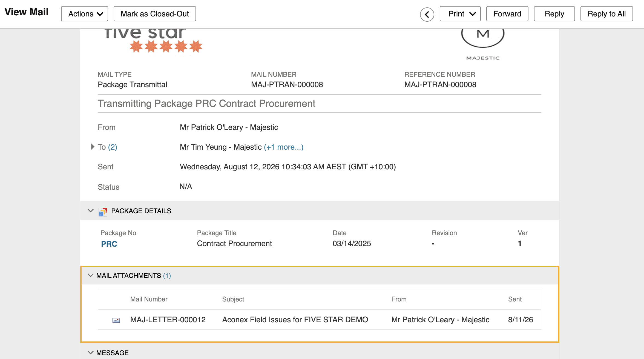Open attachment MAJ-LETTER-000012
Viewport: 644px width, 359px height.
tap(168, 320)
